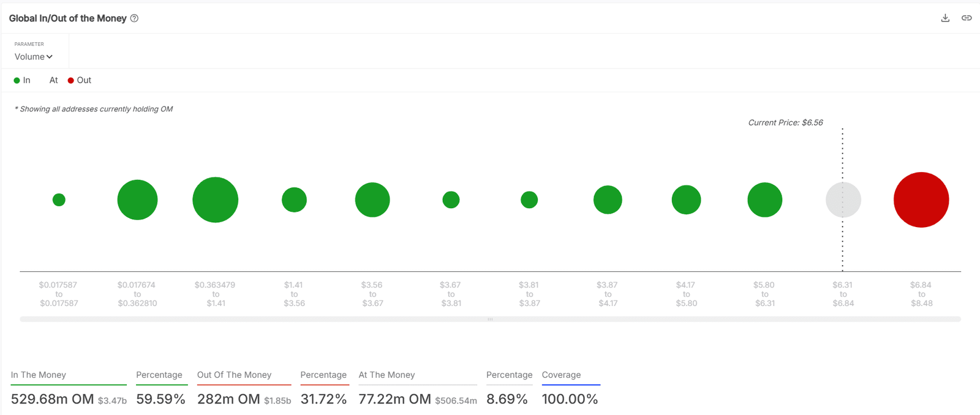Click the green $3.56 to $3.67 bubble
Screen dimensions: 980x415
coord(372,200)
